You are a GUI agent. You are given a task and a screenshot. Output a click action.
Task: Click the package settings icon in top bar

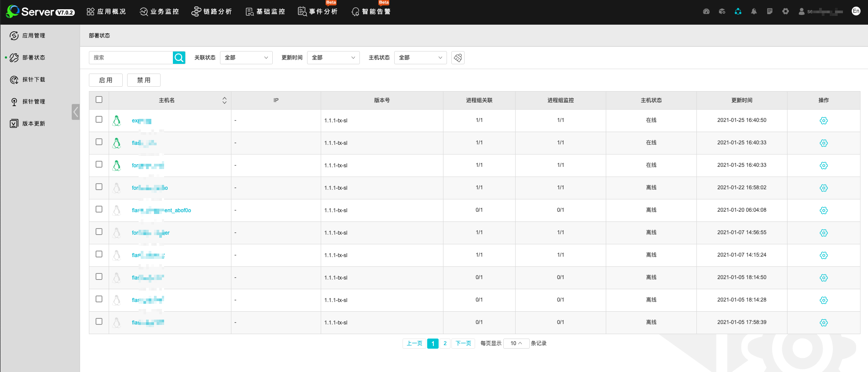point(722,11)
